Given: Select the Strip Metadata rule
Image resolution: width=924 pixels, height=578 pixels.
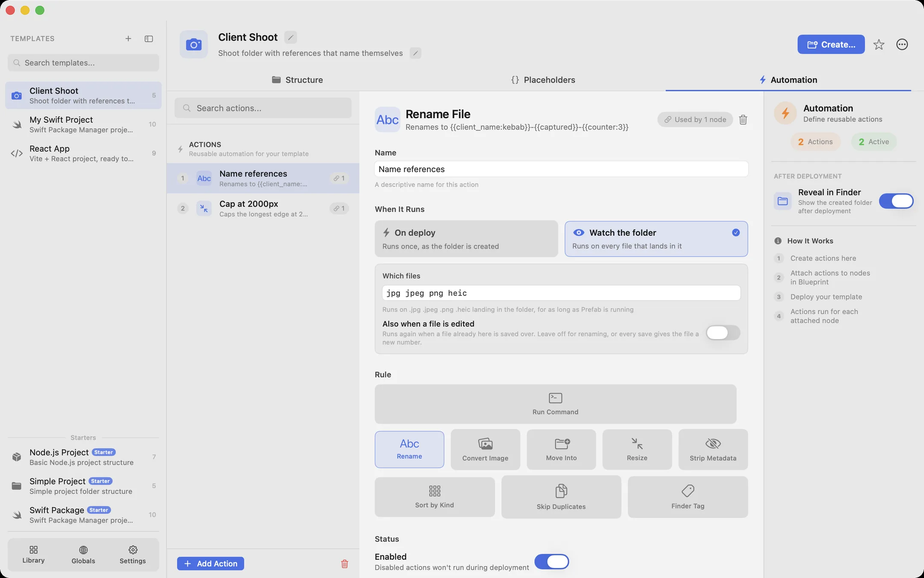Looking at the screenshot, I should tap(713, 450).
